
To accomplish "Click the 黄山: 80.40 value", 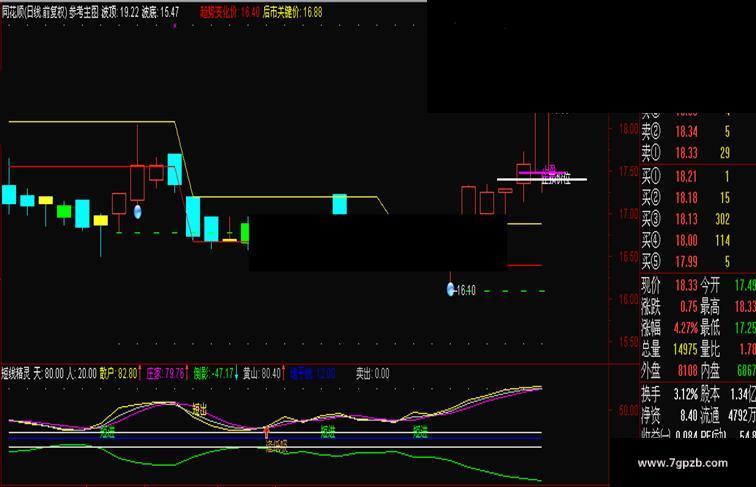I will [262, 373].
